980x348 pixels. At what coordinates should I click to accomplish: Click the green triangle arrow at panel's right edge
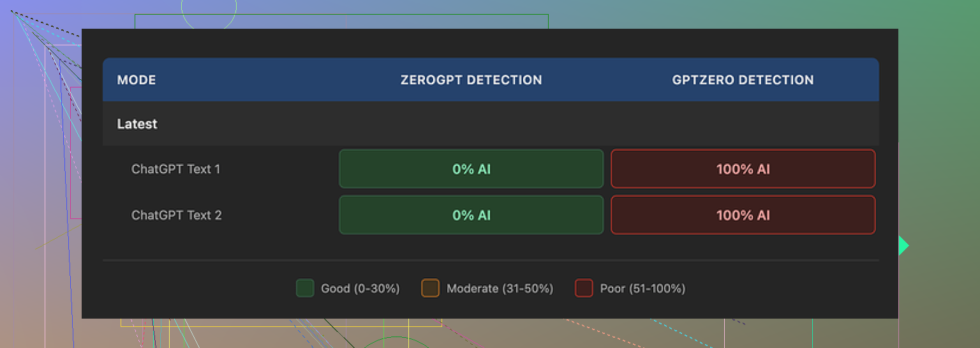[903, 246]
